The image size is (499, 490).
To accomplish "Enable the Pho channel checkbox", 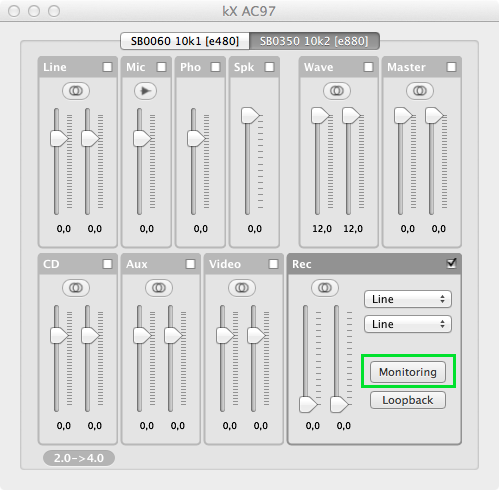I will 215,67.
